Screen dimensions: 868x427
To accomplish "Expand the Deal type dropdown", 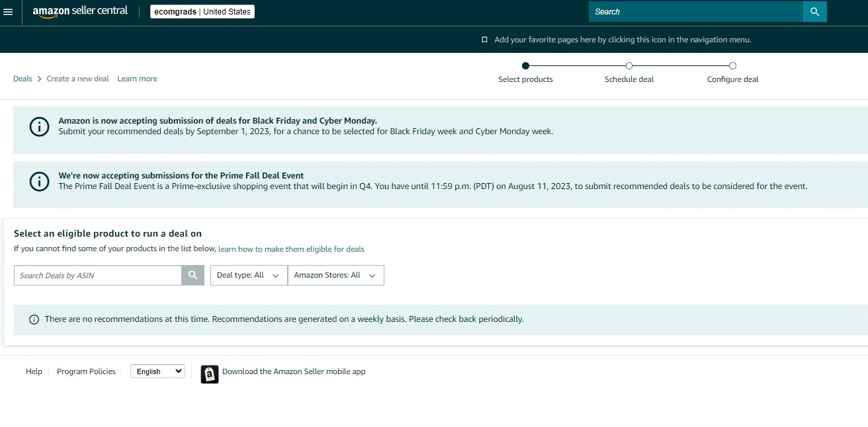I will 249,276.
